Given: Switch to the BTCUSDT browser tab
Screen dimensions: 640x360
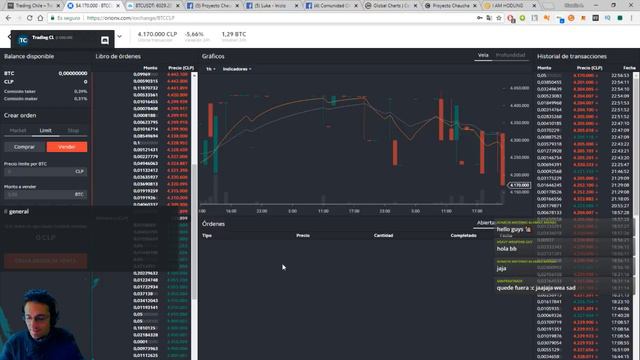Looking at the screenshot, I should pos(152,6).
